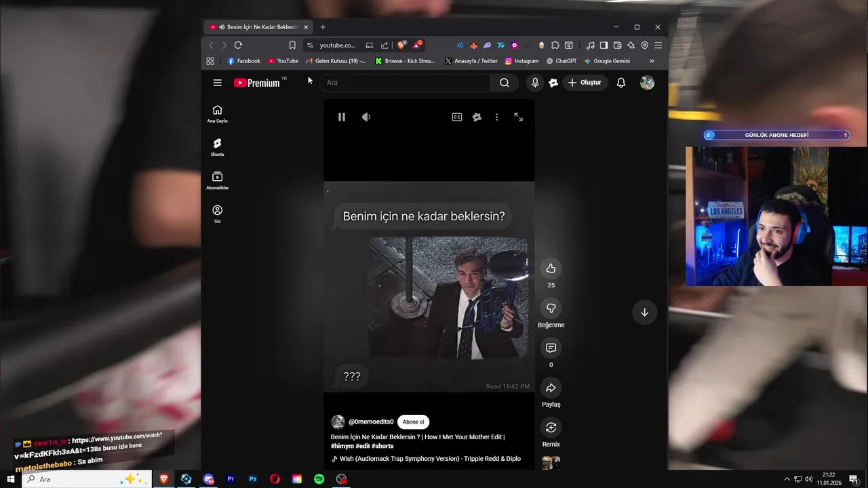Go back in browser history
Screen dimensions: 868x488
point(211,45)
